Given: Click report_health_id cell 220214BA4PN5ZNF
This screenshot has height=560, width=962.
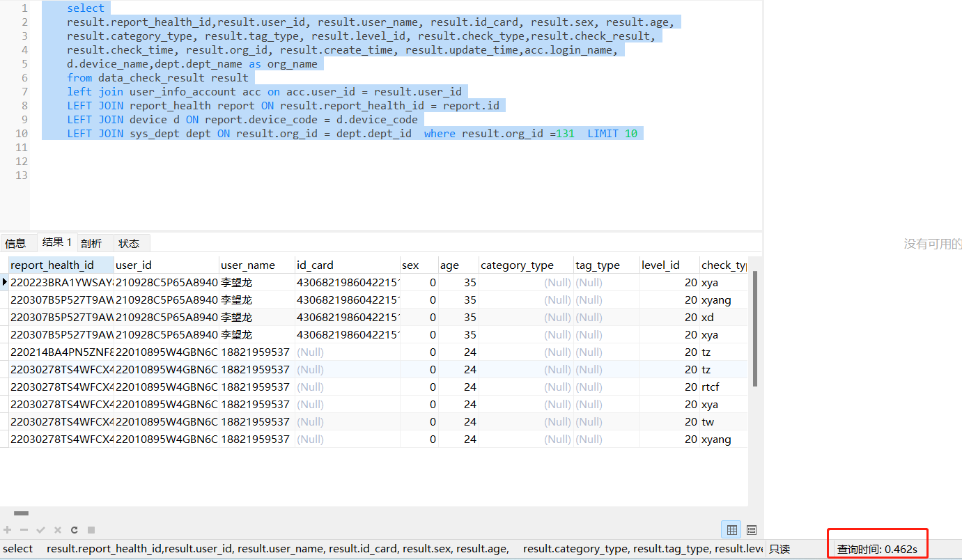Looking at the screenshot, I should click(x=61, y=352).
